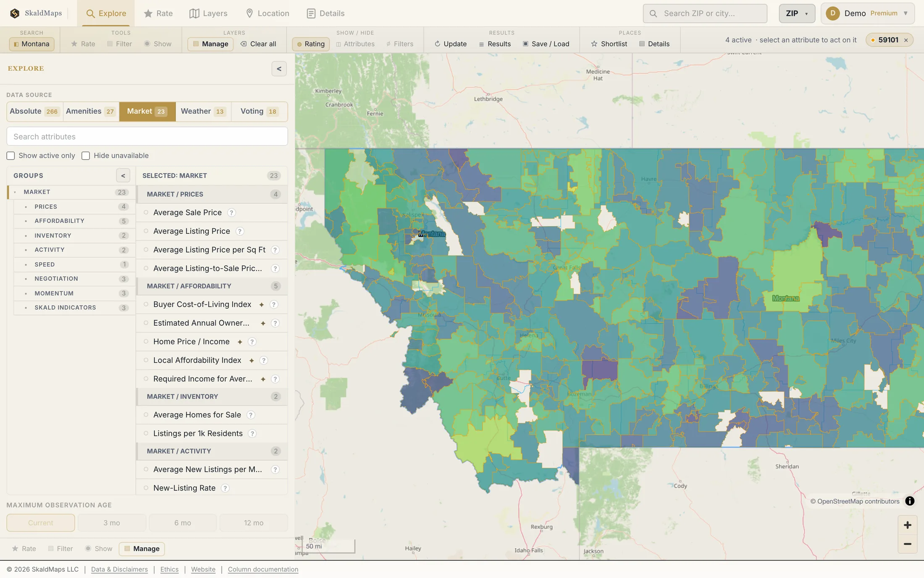Open the Location tab
This screenshot has height=578, width=924.
(x=267, y=13)
